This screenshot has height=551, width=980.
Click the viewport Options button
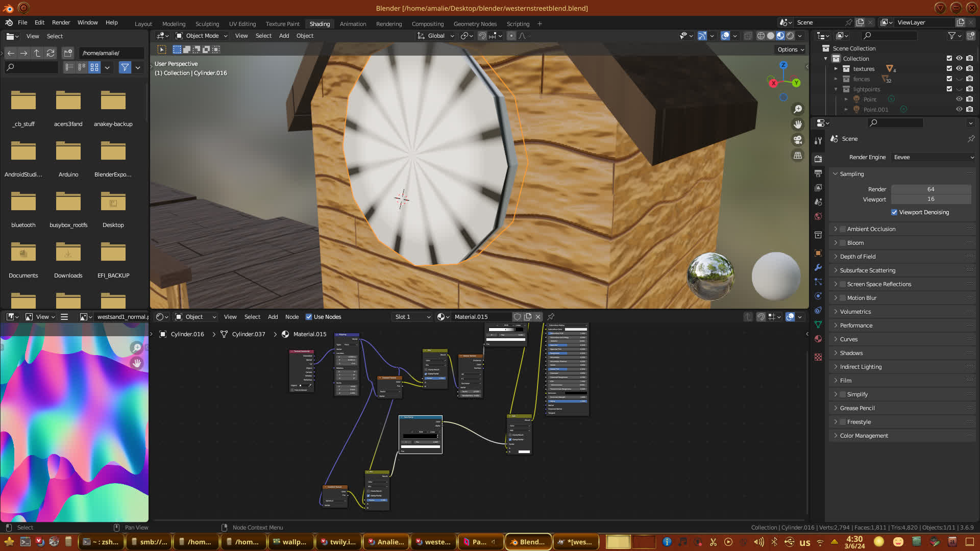(791, 49)
